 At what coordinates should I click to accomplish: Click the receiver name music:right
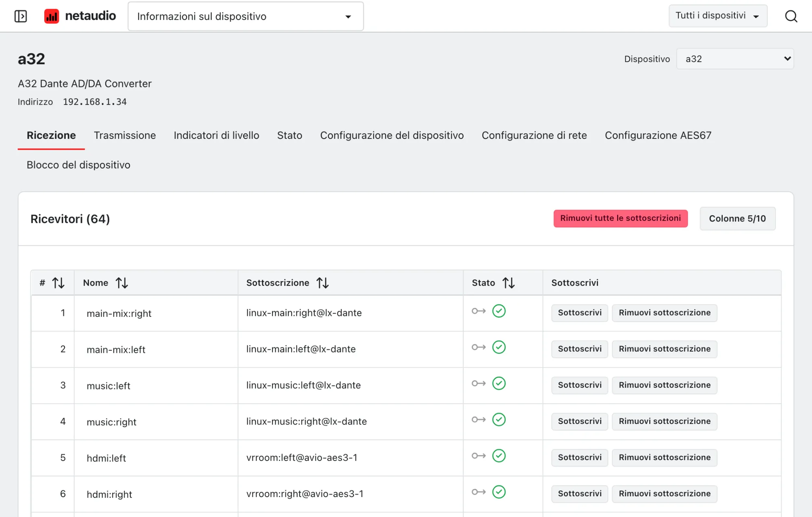coord(111,422)
